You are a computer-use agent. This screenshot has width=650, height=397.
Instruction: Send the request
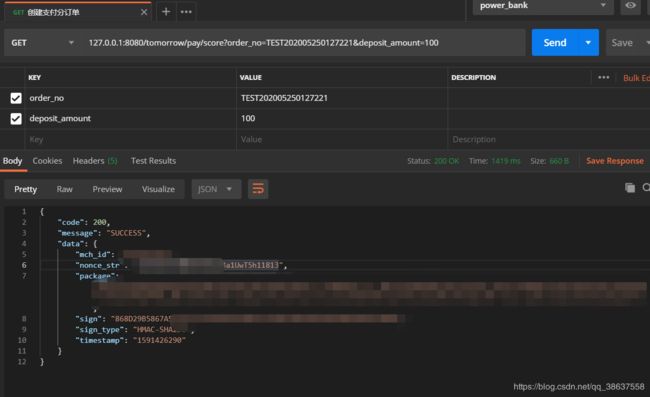coord(555,43)
